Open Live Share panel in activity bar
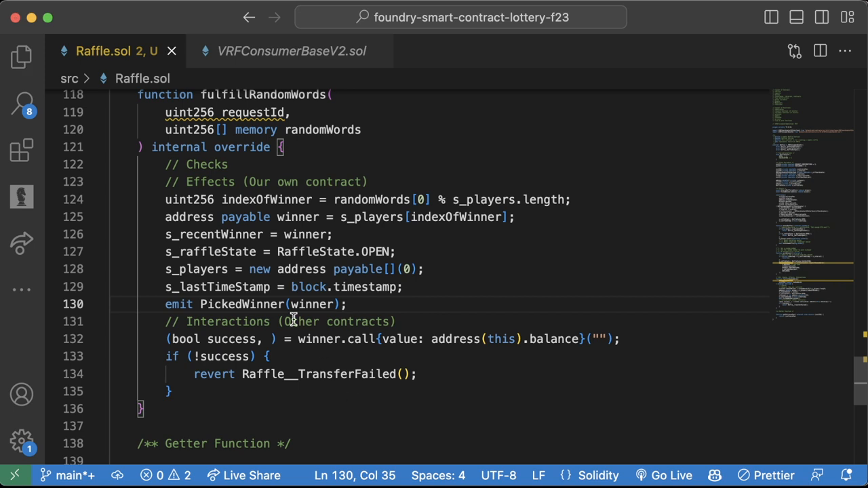 point(22,243)
